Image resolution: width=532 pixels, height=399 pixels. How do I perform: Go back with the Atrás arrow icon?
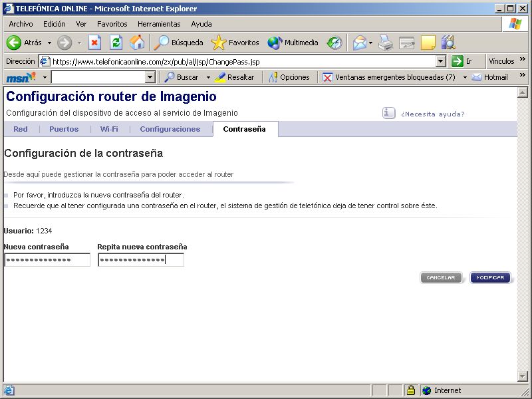click(14, 43)
